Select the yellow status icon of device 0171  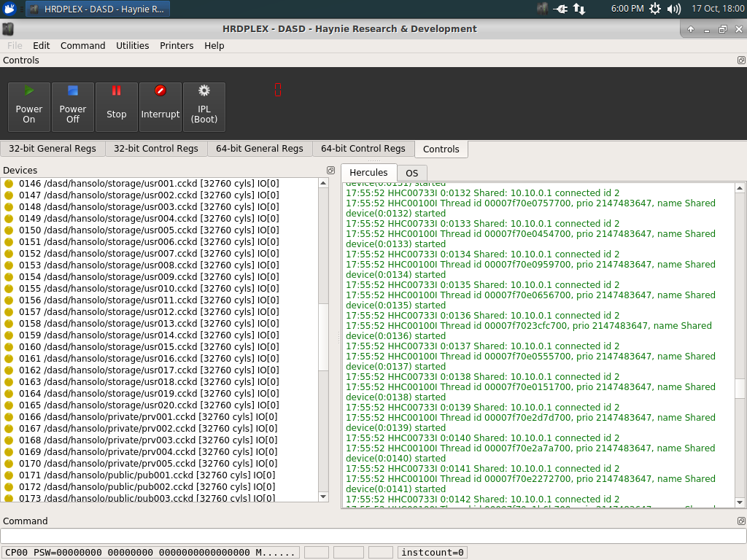point(9,475)
